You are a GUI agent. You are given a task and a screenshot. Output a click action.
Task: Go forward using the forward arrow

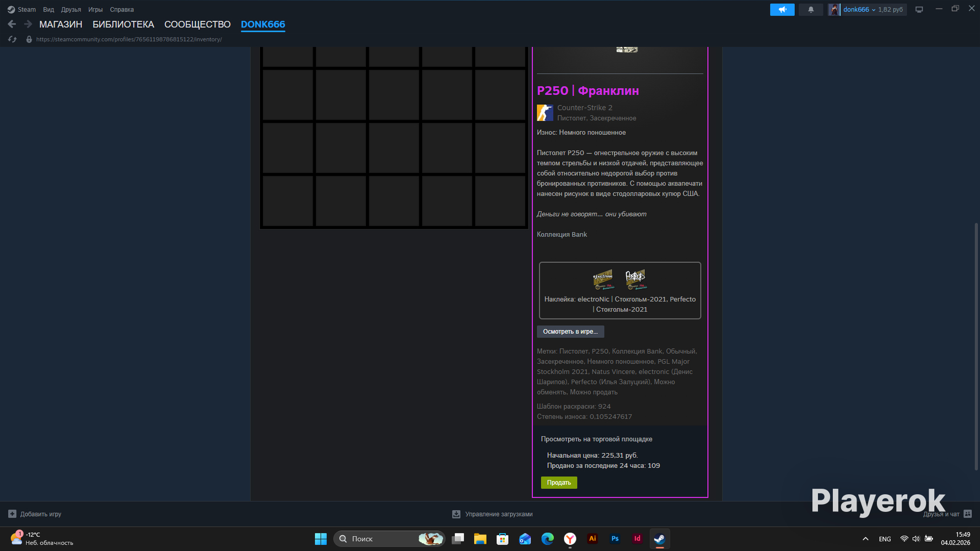point(28,24)
